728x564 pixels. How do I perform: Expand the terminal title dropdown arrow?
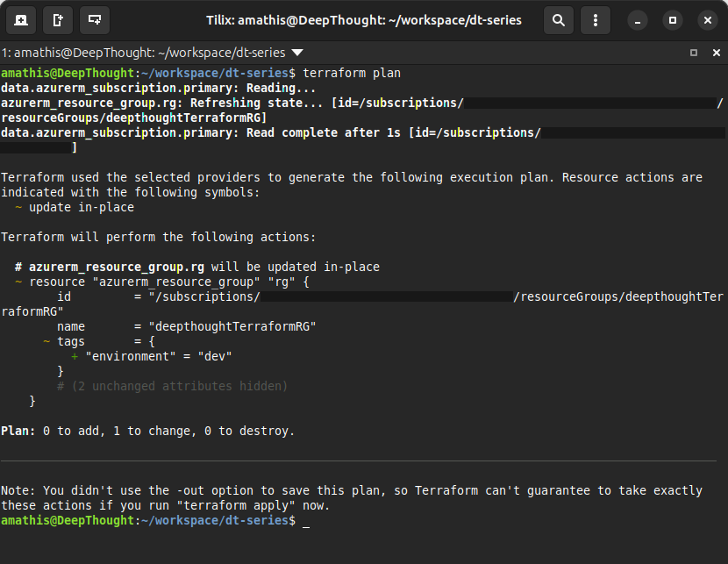point(297,53)
